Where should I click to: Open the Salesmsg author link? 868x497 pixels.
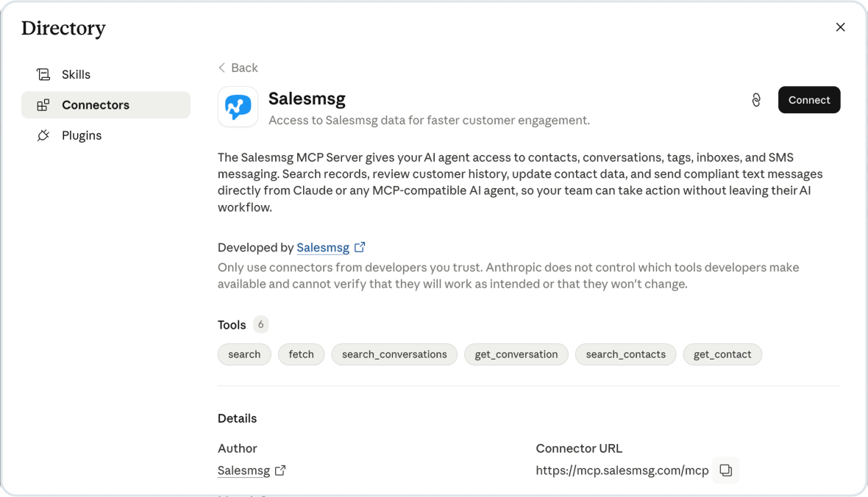[243, 471]
